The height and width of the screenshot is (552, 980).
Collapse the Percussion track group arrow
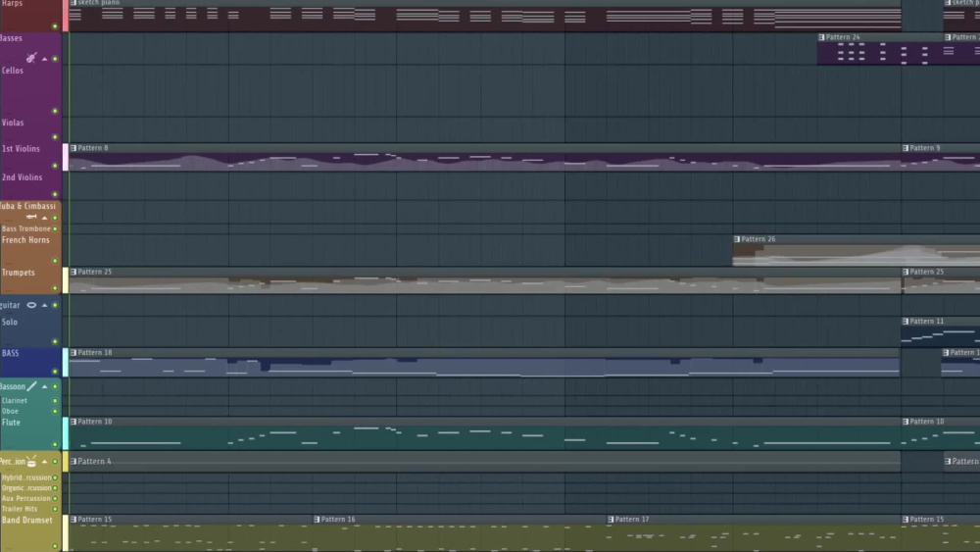44,462
